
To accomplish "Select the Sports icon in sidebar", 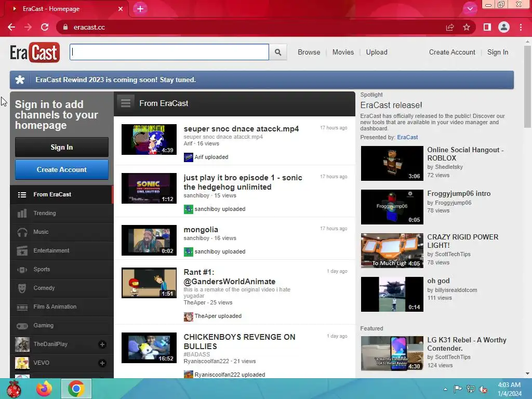I will 22,270.
